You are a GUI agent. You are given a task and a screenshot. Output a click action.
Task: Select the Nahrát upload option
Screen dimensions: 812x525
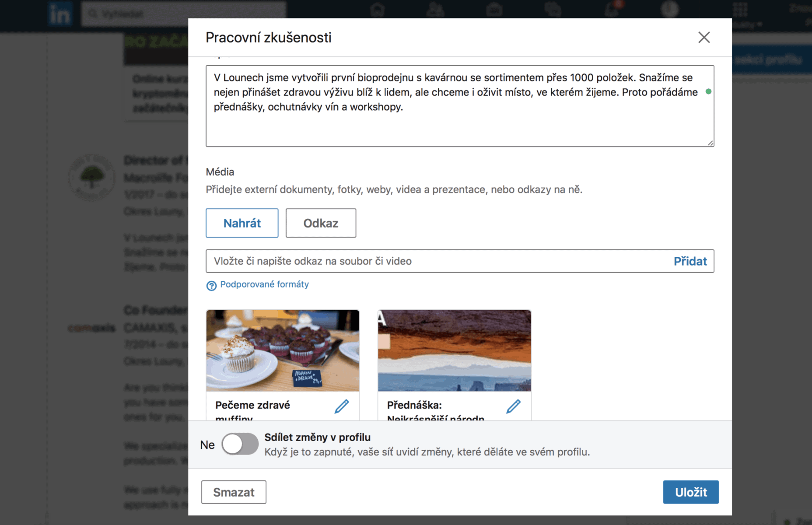242,223
